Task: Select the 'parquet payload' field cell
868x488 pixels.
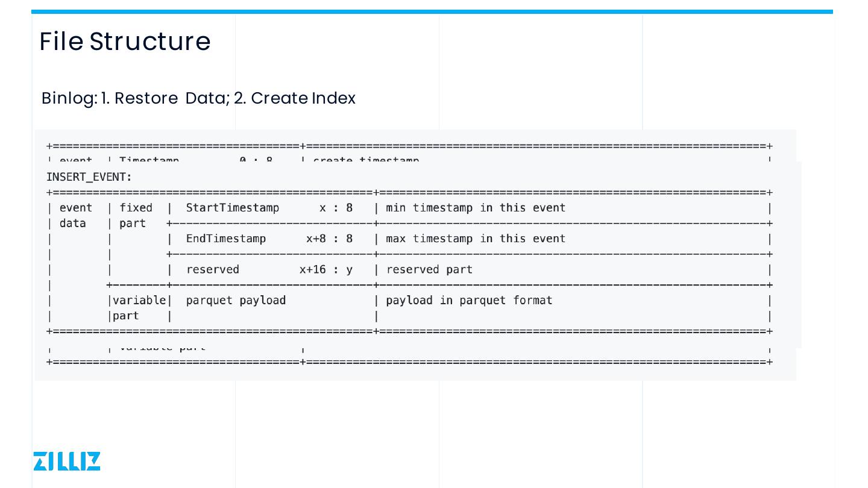Action: tap(236, 300)
